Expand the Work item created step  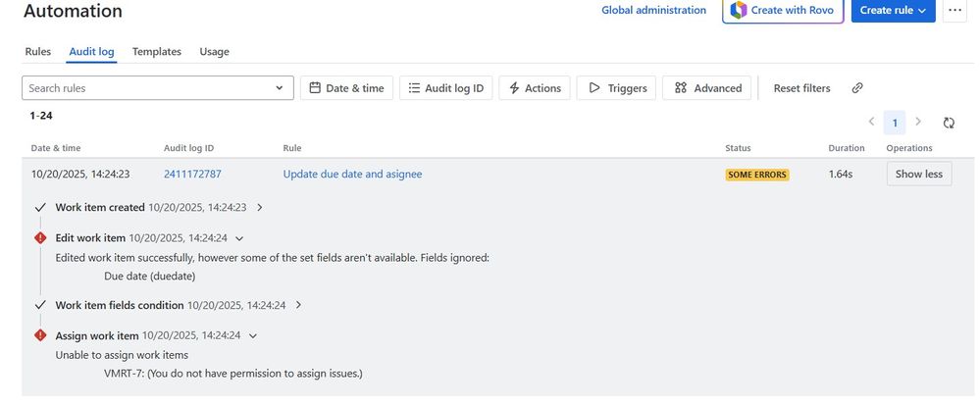click(x=260, y=208)
